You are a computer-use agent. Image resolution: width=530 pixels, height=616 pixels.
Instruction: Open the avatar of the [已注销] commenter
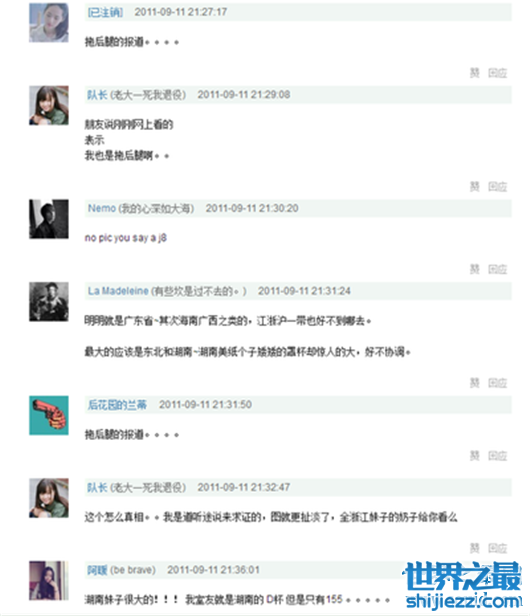click(x=49, y=22)
